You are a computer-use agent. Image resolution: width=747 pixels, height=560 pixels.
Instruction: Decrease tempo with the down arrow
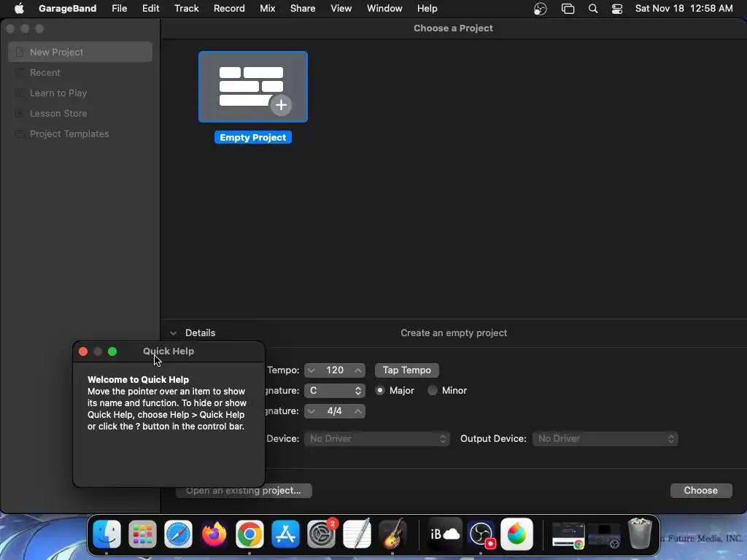[x=311, y=370]
